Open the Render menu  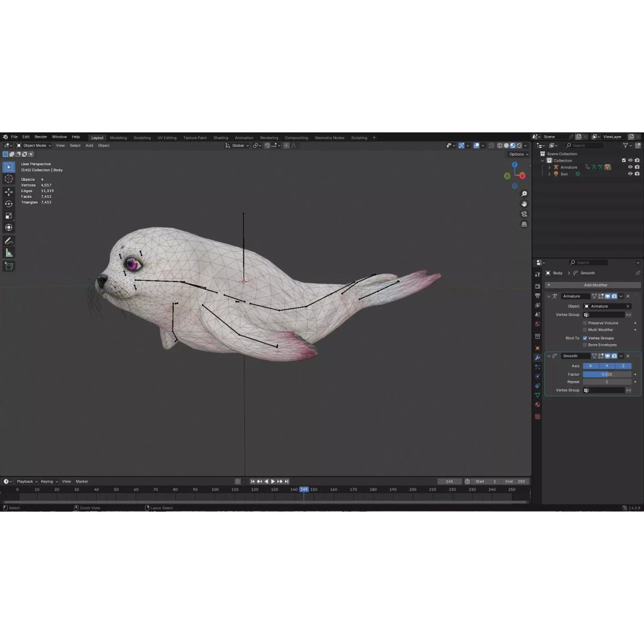click(41, 137)
